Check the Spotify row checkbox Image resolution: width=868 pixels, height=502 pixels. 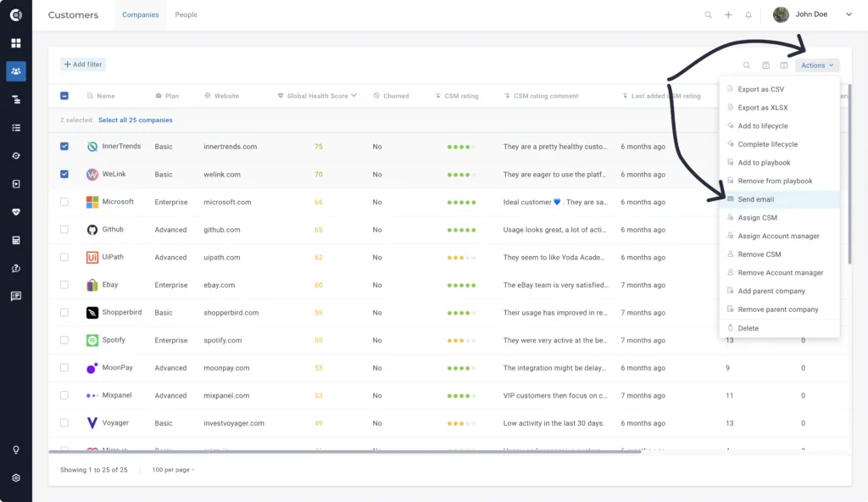click(64, 340)
